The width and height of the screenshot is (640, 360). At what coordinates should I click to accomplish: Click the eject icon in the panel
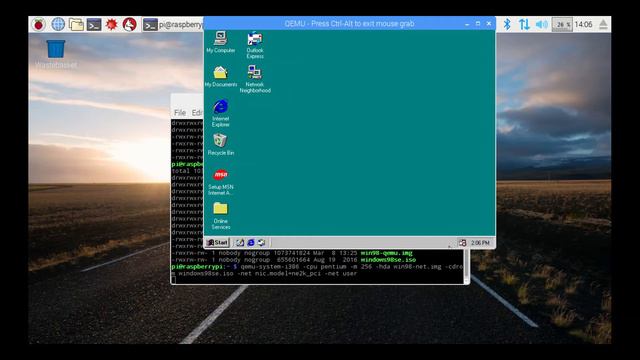pyautogui.click(x=603, y=24)
